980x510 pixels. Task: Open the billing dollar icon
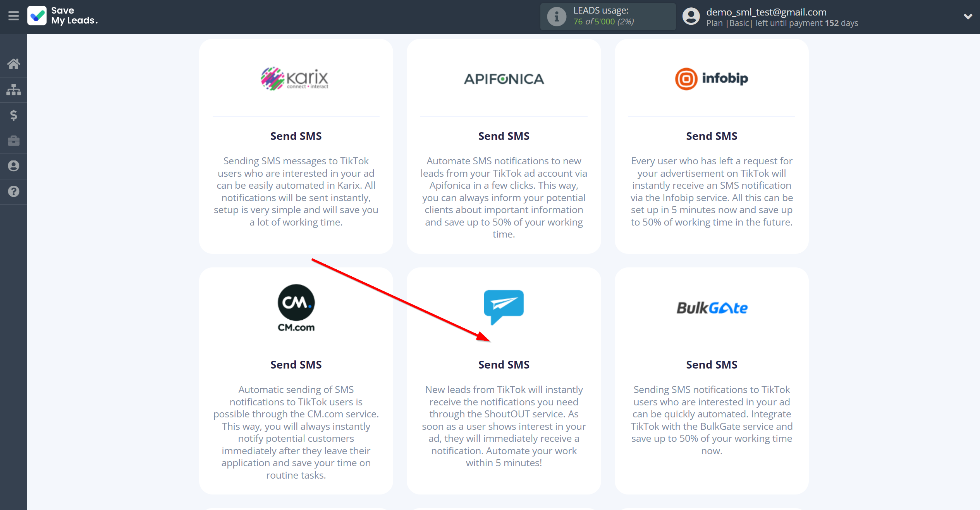tap(14, 115)
